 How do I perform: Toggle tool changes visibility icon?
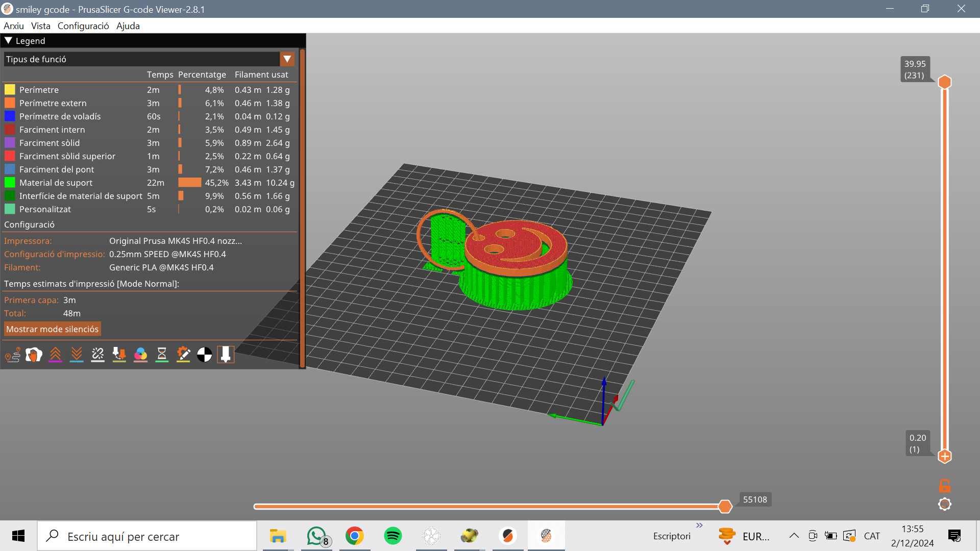point(119,355)
